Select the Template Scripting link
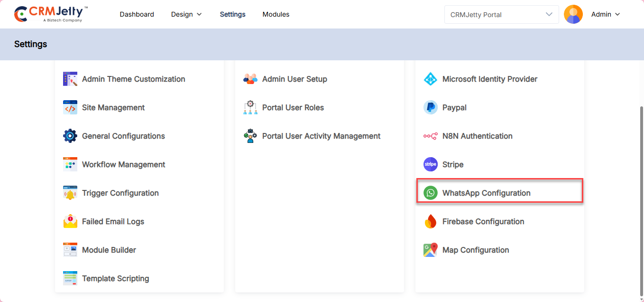Image resolution: width=644 pixels, height=302 pixels. point(115,279)
